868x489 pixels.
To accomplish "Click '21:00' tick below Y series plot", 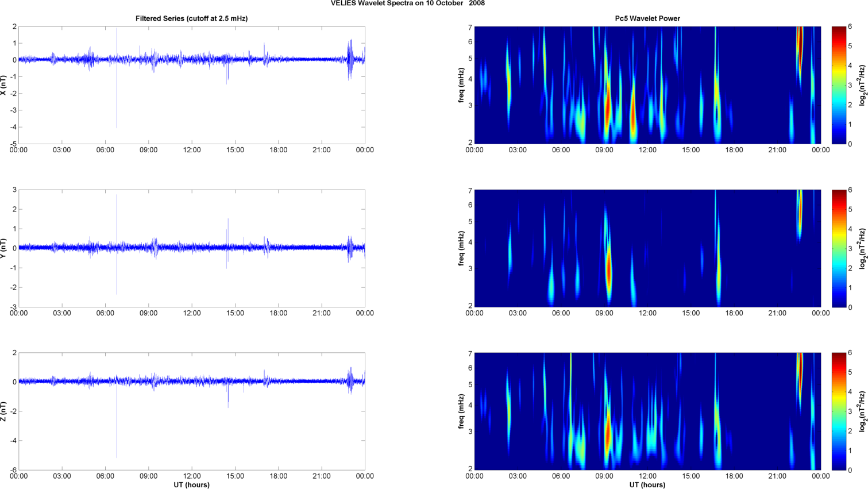I will [322, 313].
